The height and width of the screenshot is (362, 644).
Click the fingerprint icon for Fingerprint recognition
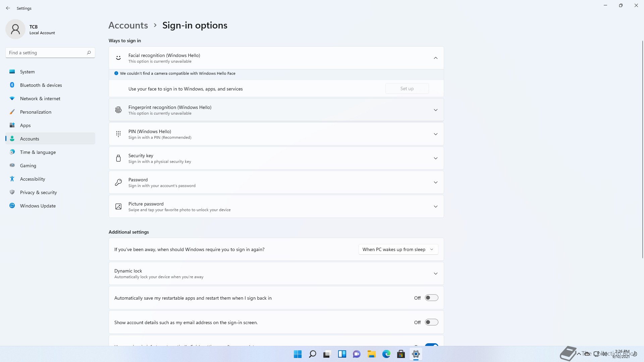coord(118,110)
